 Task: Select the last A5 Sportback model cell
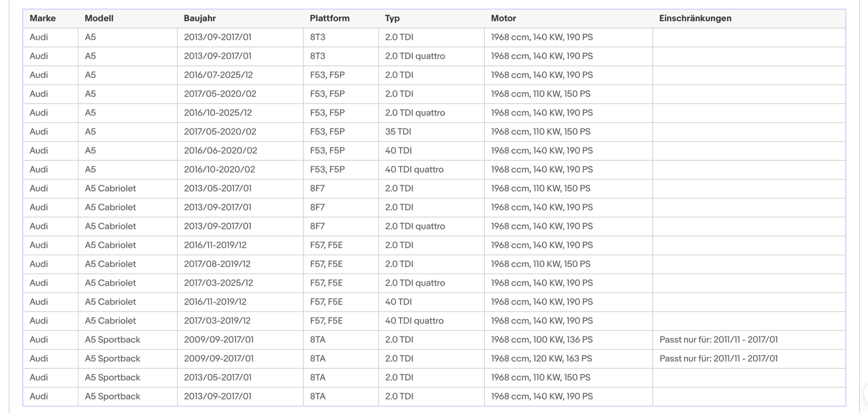[x=128, y=396]
